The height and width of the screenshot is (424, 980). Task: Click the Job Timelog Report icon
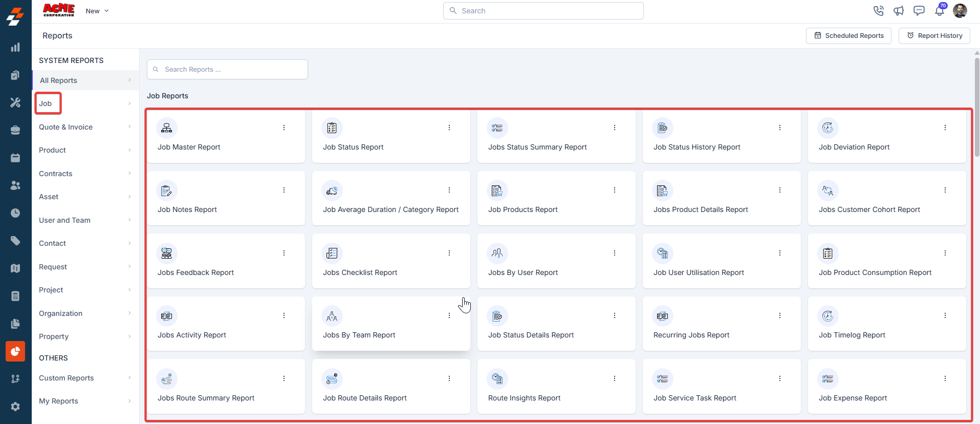828,316
